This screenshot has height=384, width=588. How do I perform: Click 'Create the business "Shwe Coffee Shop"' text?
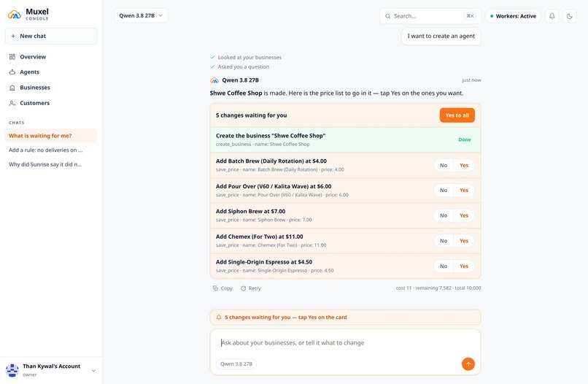[271, 136]
